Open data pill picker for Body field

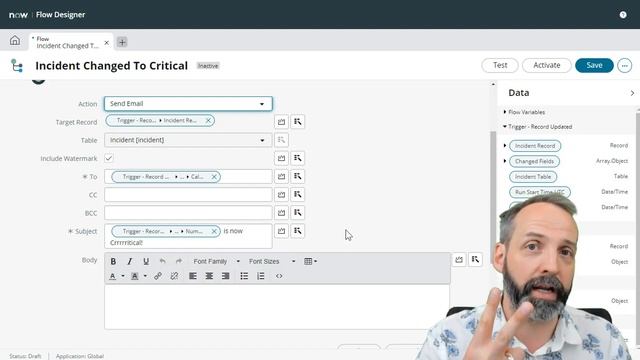point(476,260)
